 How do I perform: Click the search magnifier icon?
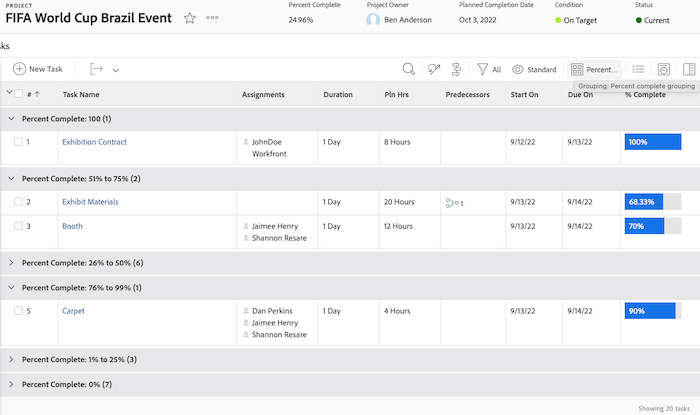[x=408, y=69]
